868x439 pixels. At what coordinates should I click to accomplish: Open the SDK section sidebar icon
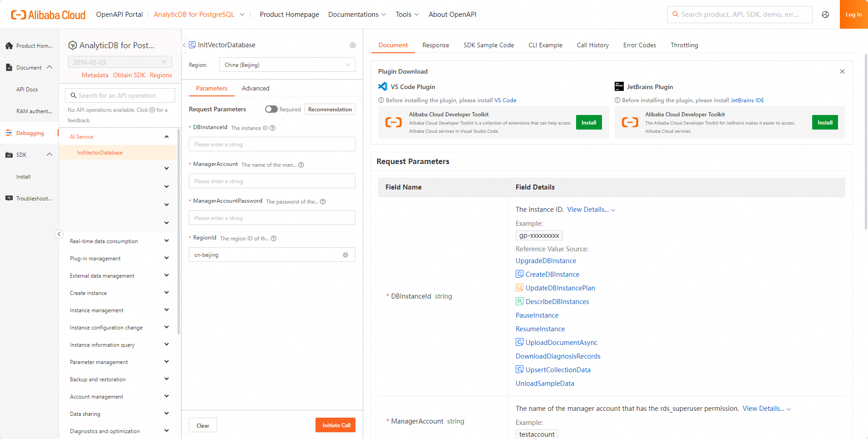click(9, 155)
